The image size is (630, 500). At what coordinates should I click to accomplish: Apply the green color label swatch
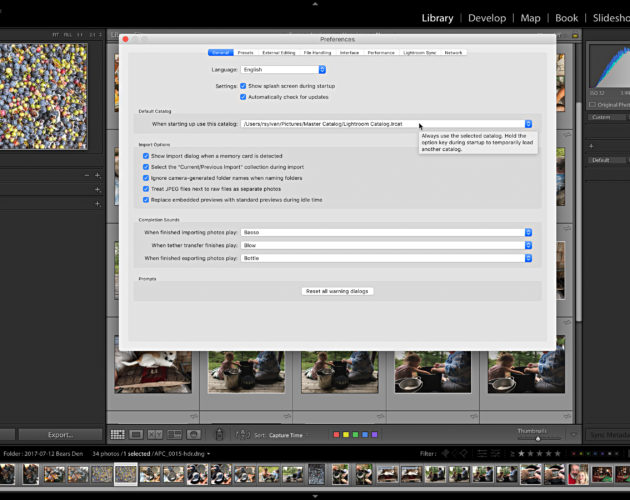pyautogui.click(x=356, y=434)
